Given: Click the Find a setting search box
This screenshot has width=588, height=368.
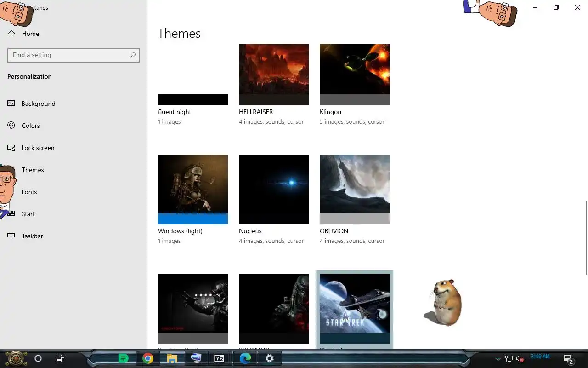Looking at the screenshot, I should click(73, 55).
